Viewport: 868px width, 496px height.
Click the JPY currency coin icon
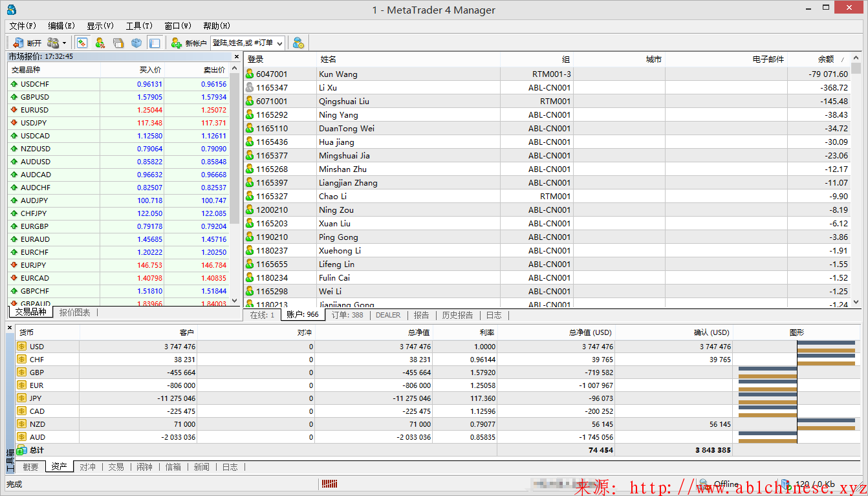point(21,398)
